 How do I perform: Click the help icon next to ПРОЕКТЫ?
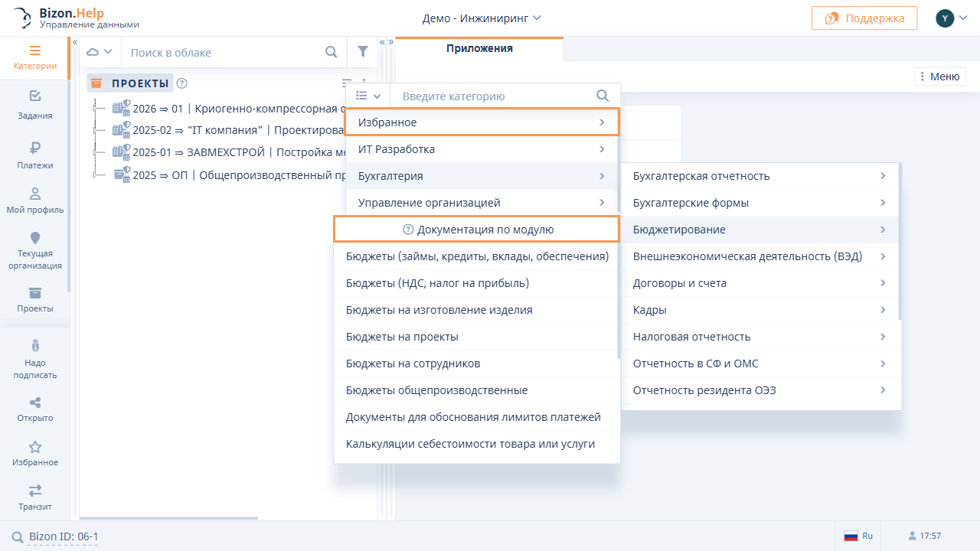[181, 83]
